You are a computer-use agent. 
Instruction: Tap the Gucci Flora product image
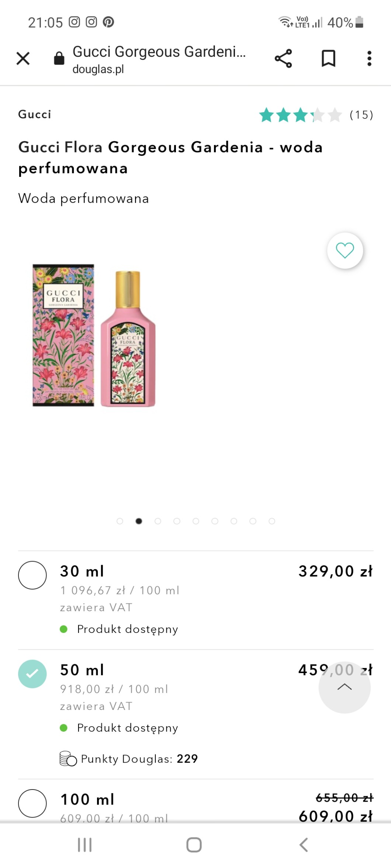(94, 335)
